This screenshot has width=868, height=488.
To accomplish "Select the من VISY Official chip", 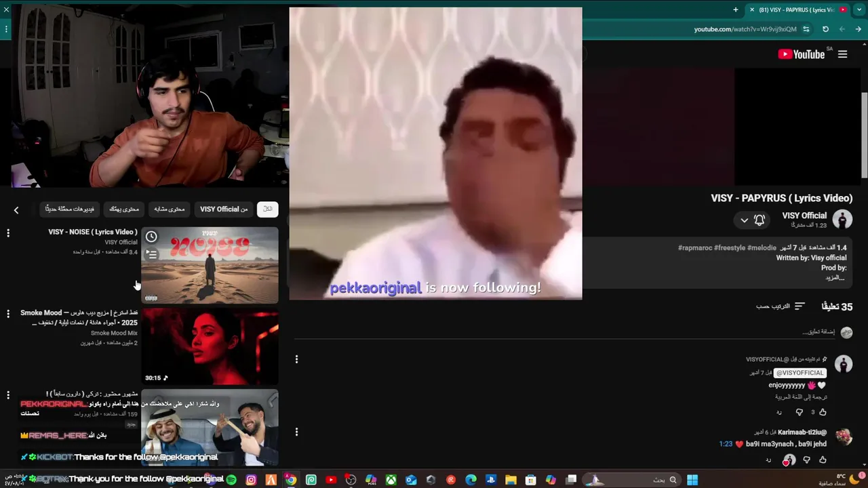I will [224, 209].
